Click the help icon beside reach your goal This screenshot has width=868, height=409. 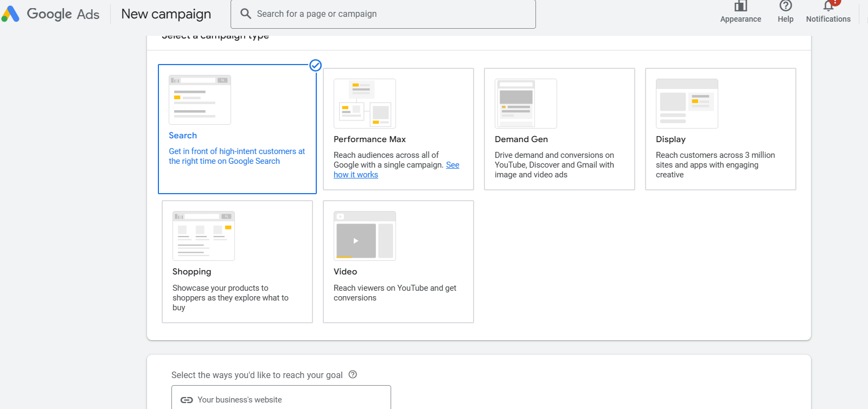[353, 374]
